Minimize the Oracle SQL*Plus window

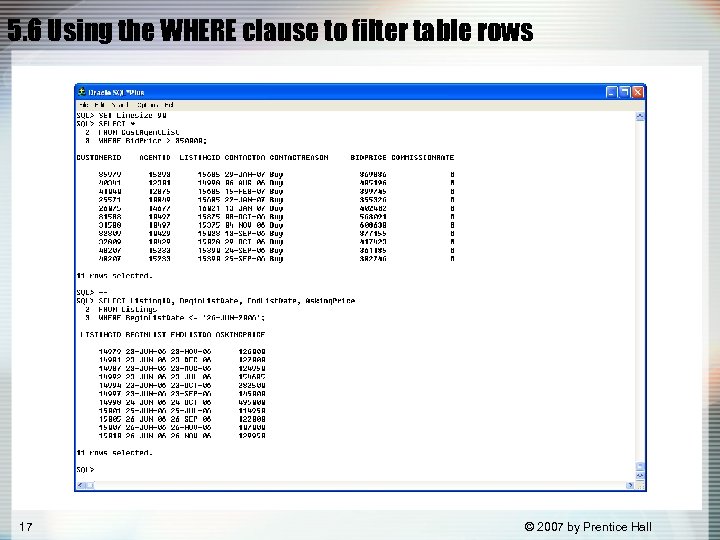click(x=611, y=92)
